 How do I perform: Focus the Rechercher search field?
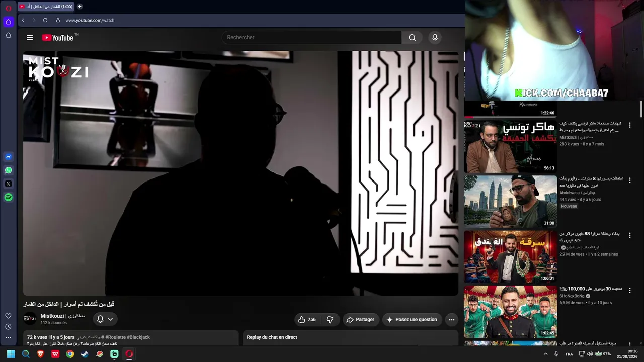click(x=312, y=37)
